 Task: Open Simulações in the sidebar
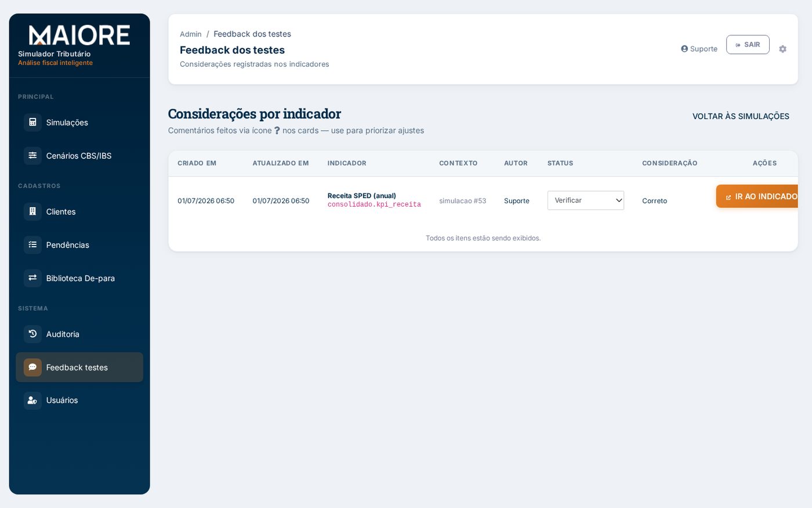[79, 123]
